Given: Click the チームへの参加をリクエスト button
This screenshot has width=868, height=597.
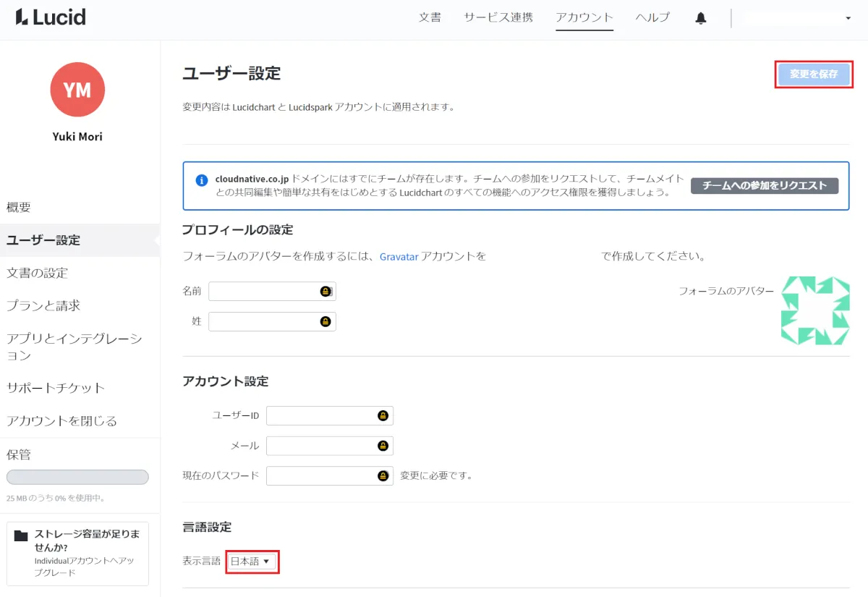Looking at the screenshot, I should (764, 186).
